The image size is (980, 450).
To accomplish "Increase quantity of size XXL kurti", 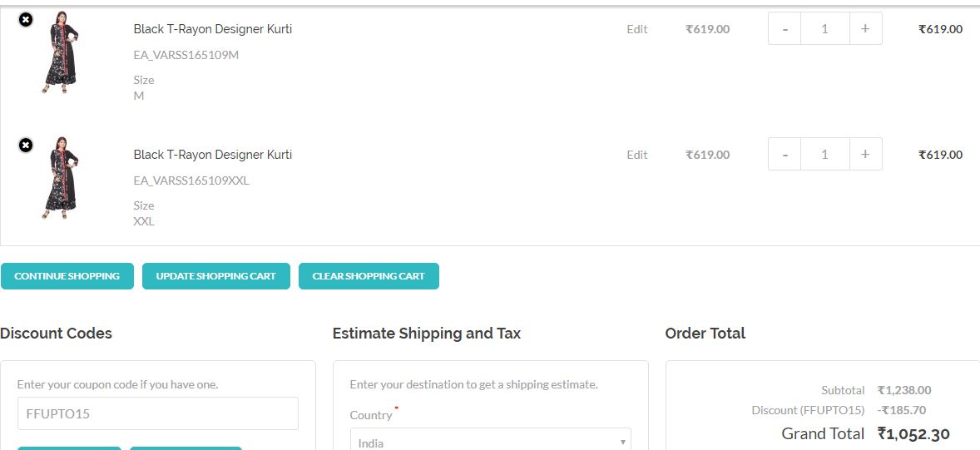I will tap(865, 154).
